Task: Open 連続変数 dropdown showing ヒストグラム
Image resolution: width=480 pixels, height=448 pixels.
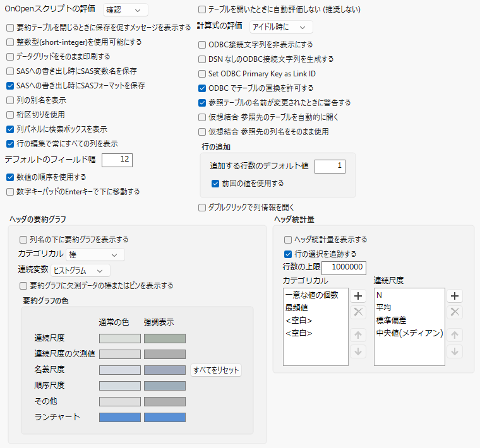Action: pyautogui.click(x=80, y=271)
